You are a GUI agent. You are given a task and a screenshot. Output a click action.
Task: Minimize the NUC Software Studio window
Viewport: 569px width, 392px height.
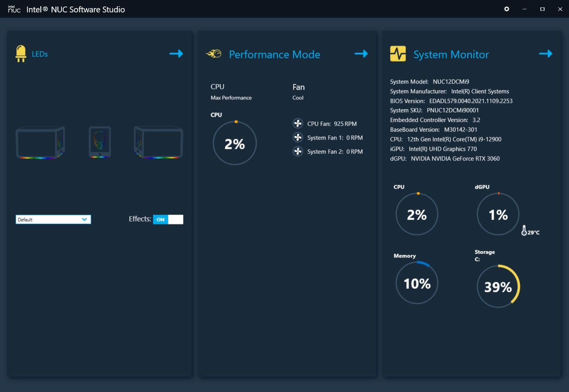pyautogui.click(x=524, y=9)
